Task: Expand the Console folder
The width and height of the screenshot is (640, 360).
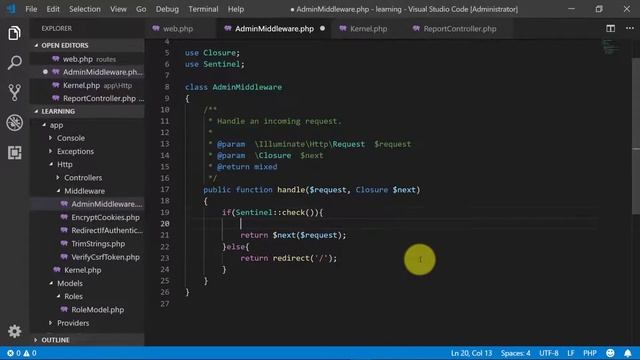Action: 87,138
